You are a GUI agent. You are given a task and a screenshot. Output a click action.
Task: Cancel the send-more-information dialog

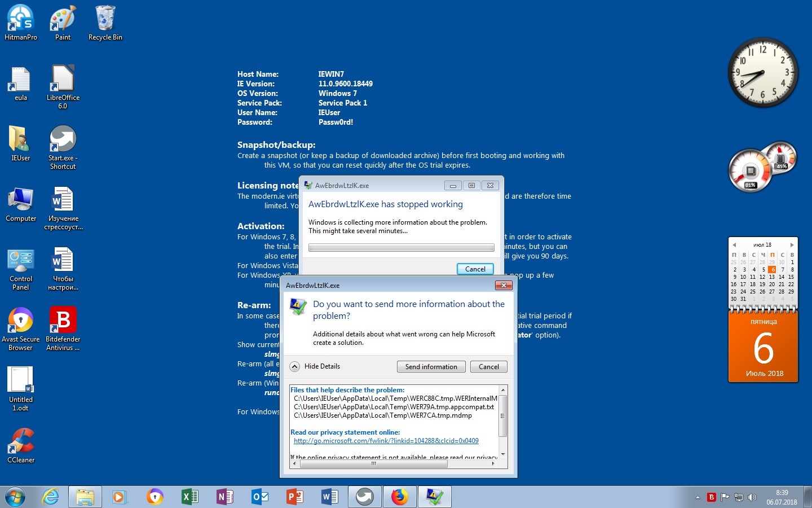click(489, 367)
